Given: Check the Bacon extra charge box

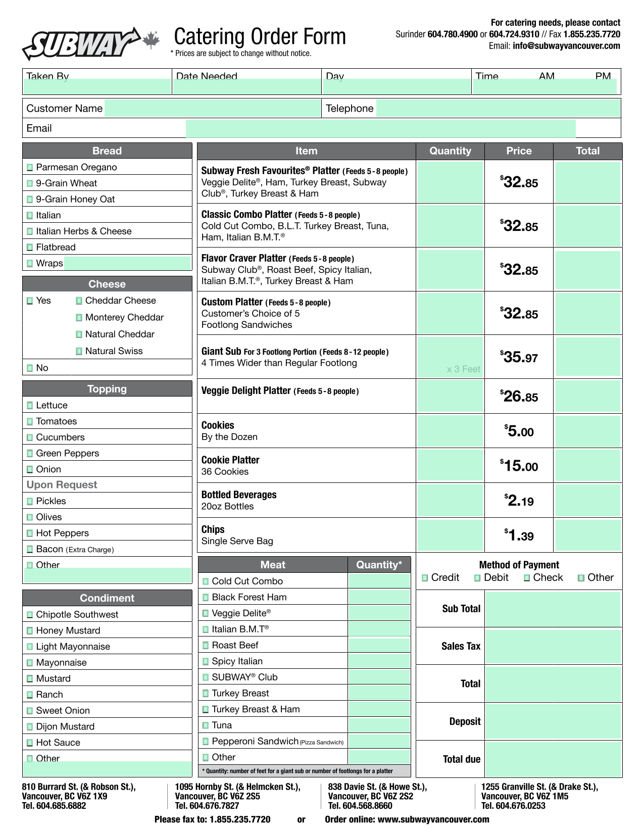Looking at the screenshot, I should coord(30,549).
